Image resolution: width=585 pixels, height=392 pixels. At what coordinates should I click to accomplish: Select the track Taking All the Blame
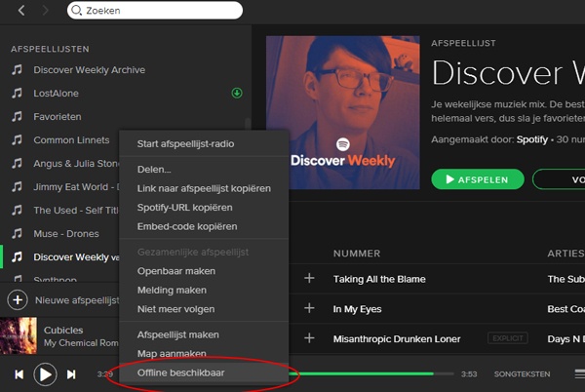[379, 279]
